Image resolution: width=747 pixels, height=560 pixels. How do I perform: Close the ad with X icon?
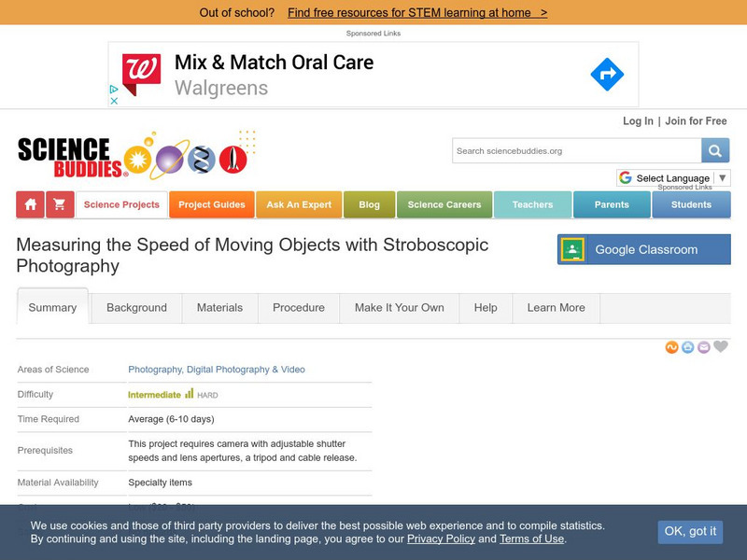coord(114,101)
